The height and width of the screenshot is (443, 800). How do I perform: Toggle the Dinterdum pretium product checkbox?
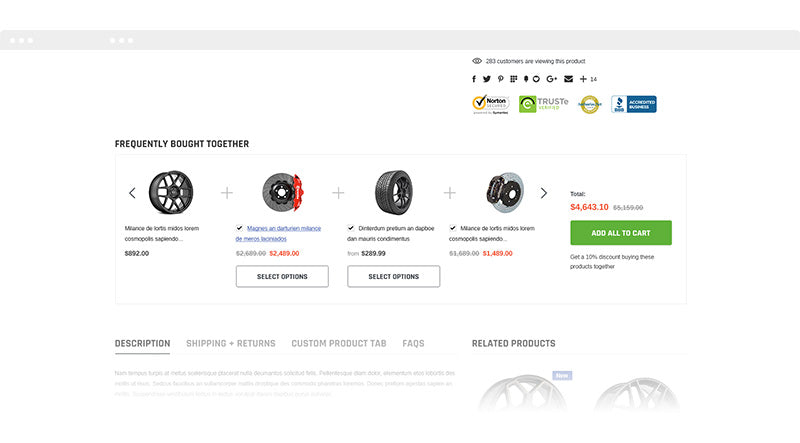[x=351, y=228]
